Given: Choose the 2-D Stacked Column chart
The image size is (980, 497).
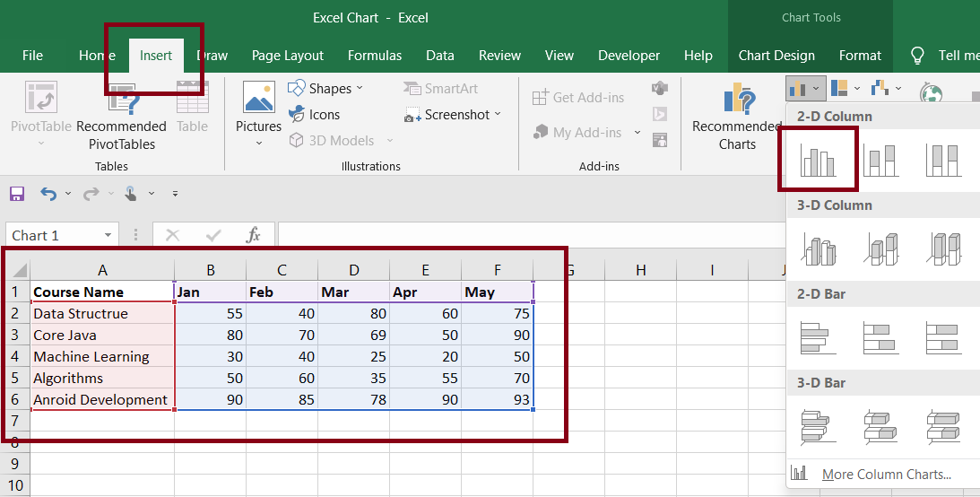Looking at the screenshot, I should pyautogui.click(x=881, y=160).
